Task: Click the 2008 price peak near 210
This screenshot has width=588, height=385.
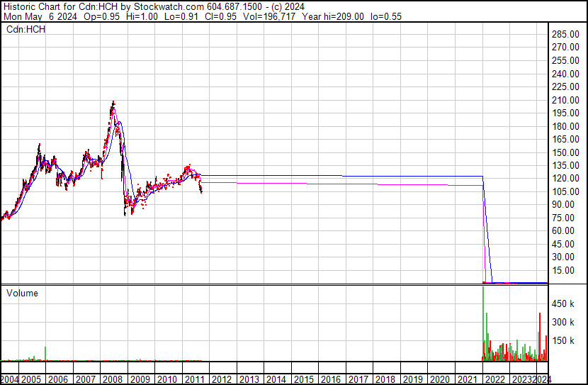Action: click(x=113, y=104)
